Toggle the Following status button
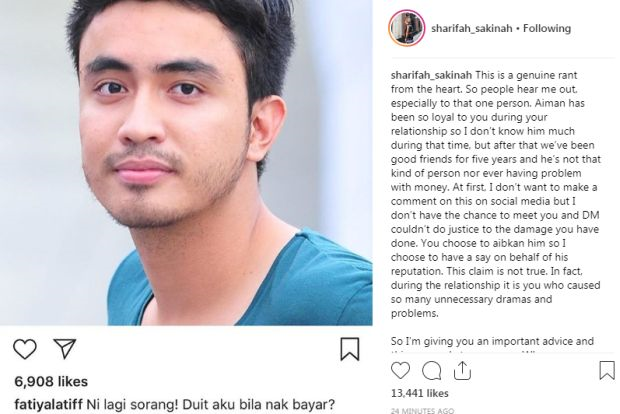This screenshot has width=620, height=414. click(x=547, y=28)
